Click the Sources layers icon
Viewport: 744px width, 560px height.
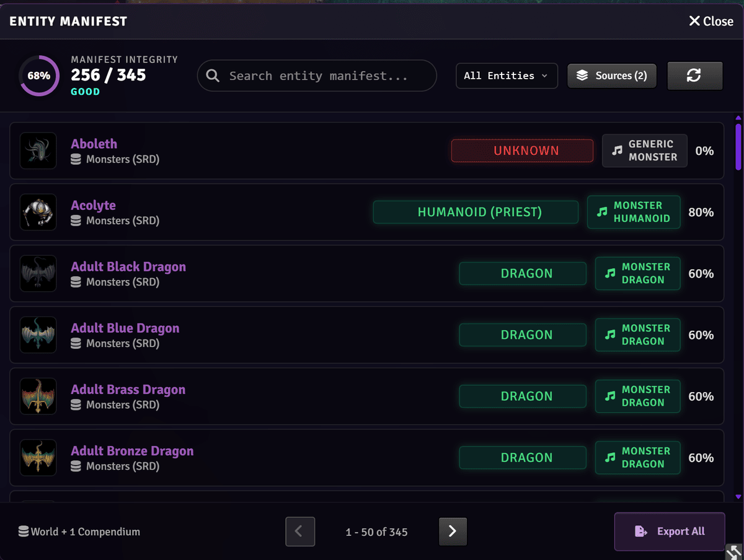click(x=582, y=76)
